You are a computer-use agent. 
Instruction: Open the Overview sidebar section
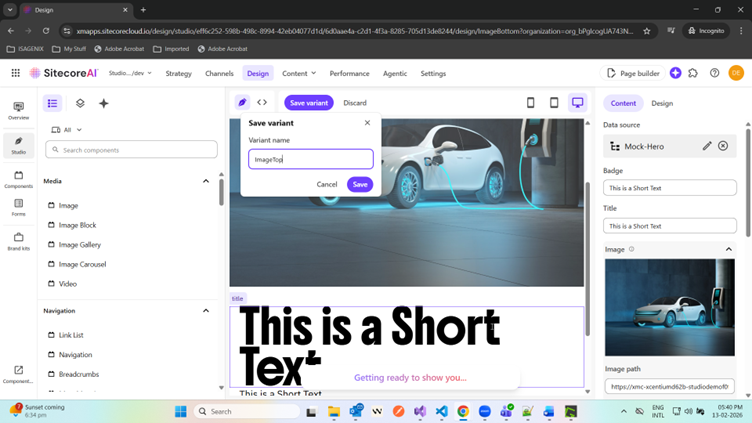coord(18,110)
